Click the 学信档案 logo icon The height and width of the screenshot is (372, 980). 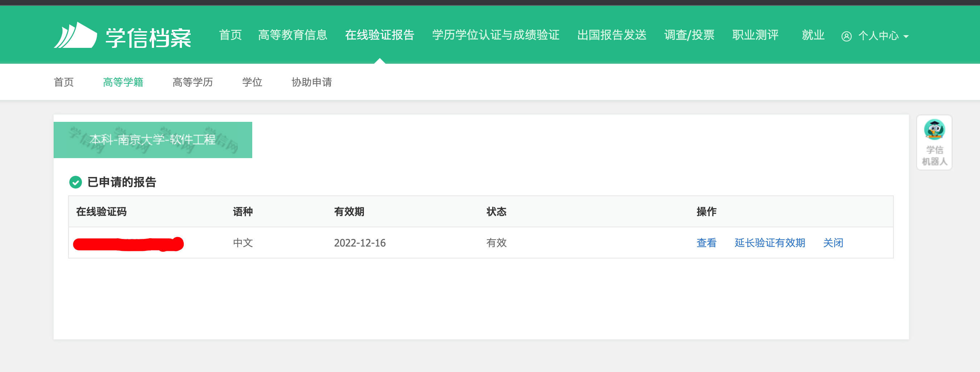click(75, 36)
